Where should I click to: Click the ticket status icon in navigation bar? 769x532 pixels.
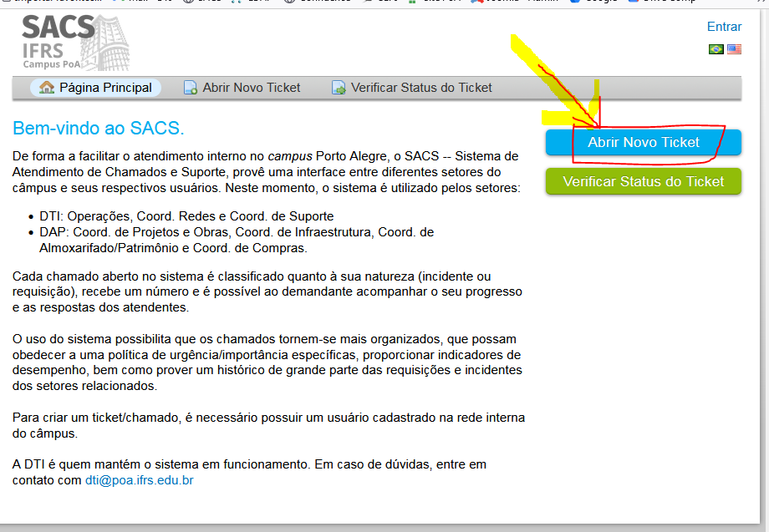pos(339,88)
